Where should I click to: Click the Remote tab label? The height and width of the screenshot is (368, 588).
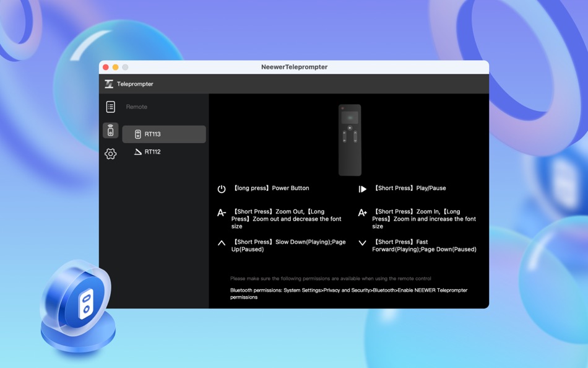(x=136, y=107)
